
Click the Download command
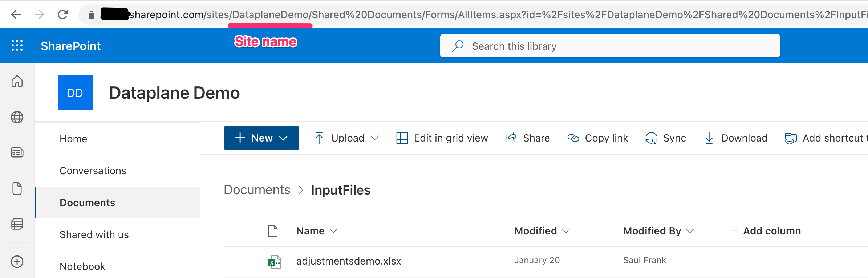point(736,138)
